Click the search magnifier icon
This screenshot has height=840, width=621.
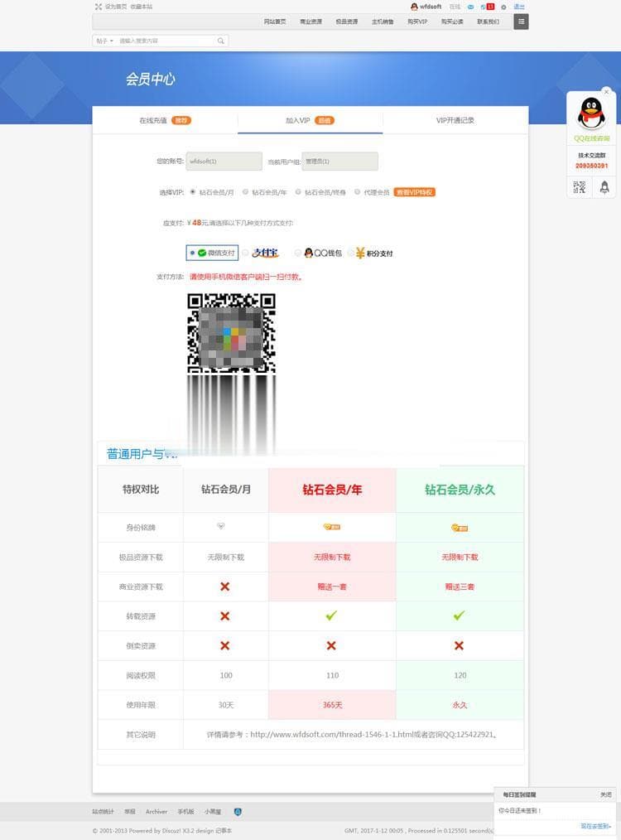pos(220,41)
